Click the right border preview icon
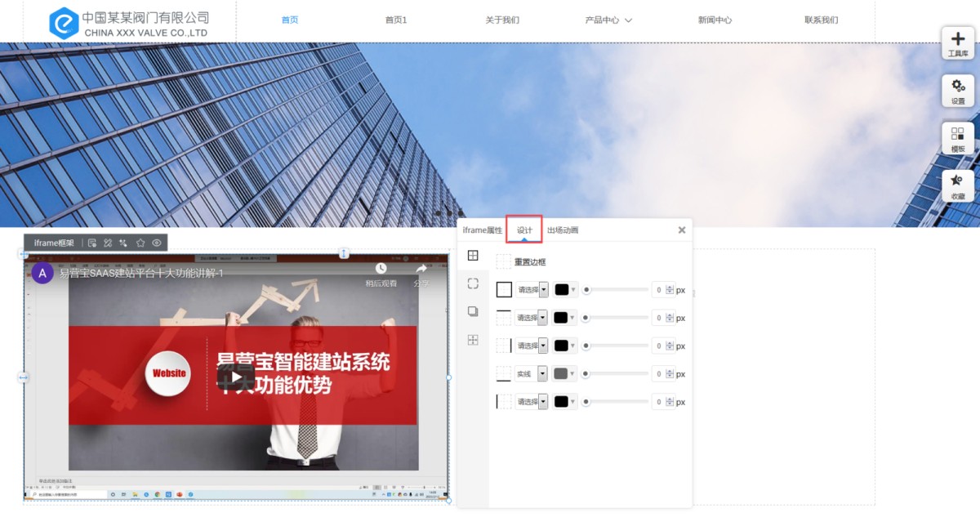Image resolution: width=980 pixels, height=522 pixels. (504, 346)
